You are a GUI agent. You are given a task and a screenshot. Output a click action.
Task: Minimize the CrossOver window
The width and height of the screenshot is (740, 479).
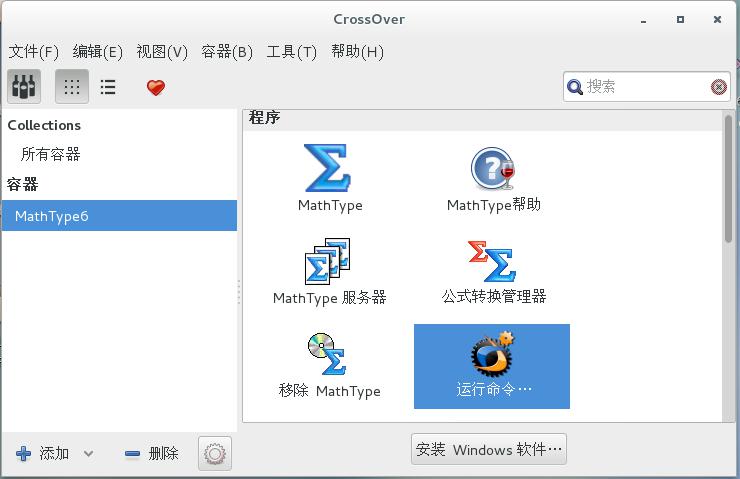[x=644, y=20]
